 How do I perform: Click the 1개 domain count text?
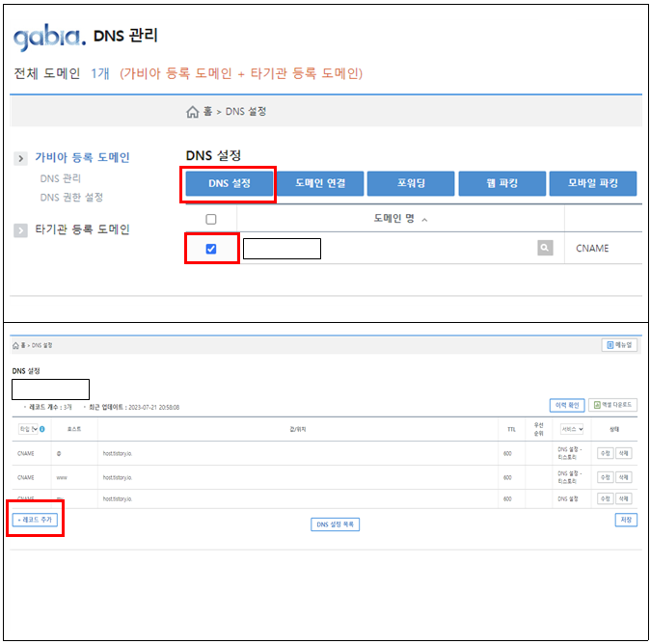tap(100, 73)
